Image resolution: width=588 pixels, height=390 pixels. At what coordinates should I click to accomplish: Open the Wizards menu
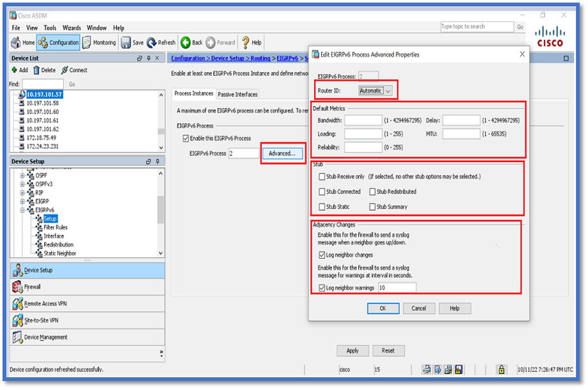[72, 27]
